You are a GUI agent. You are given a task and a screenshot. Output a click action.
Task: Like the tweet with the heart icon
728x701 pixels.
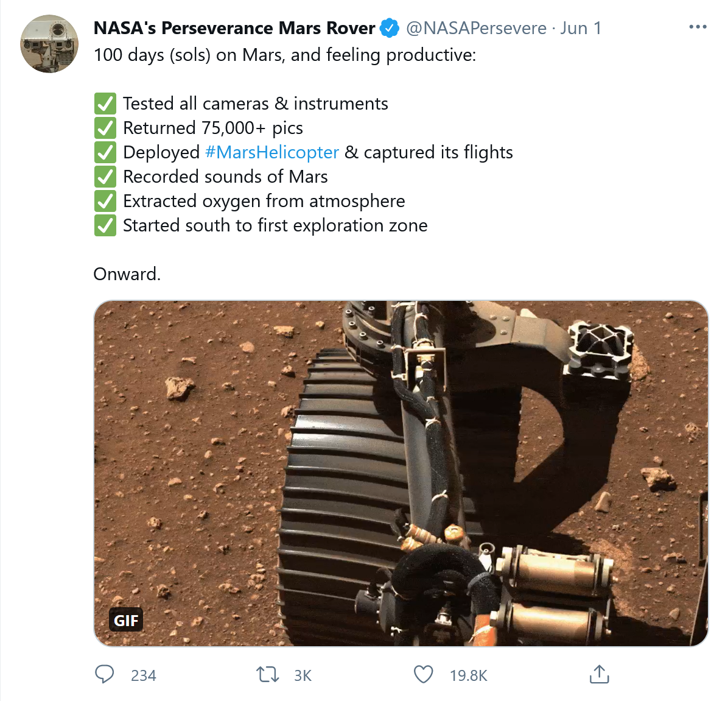pyautogui.click(x=423, y=674)
